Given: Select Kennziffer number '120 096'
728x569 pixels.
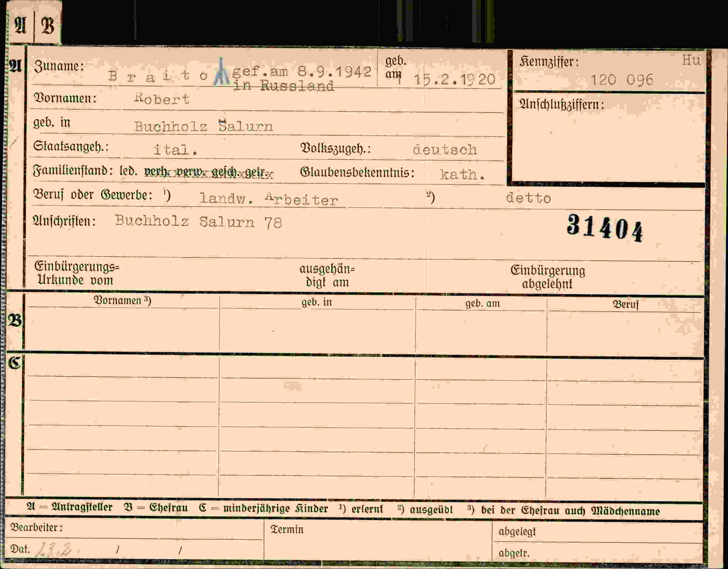Looking at the screenshot, I should (x=621, y=80).
